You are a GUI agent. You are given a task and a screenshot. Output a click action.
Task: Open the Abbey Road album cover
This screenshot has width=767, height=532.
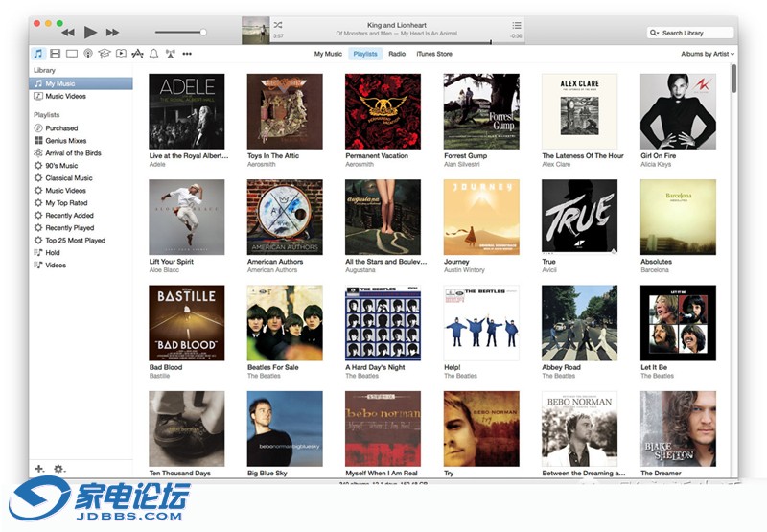pyautogui.click(x=580, y=323)
